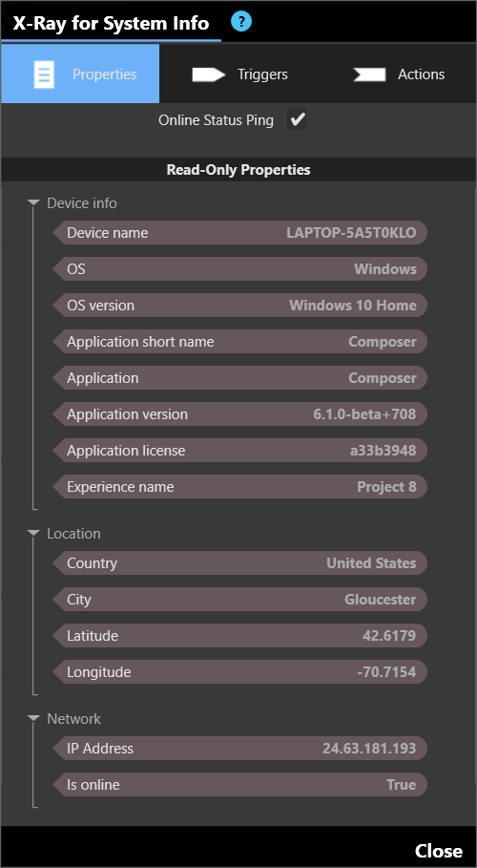Toggle the Online Status Ping checkbox
Screen dimensions: 477x868
[x=297, y=119]
